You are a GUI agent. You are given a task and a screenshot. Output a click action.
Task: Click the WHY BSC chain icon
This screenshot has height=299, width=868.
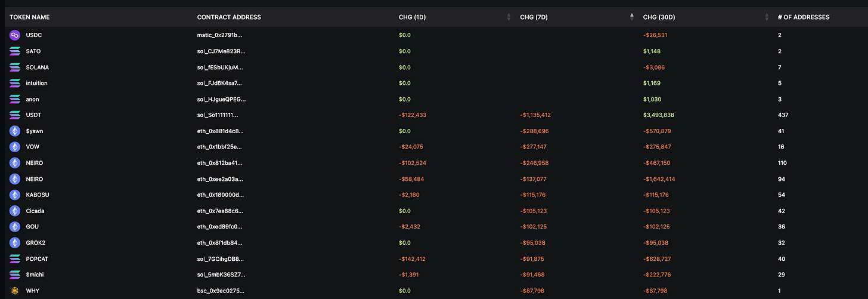15,291
